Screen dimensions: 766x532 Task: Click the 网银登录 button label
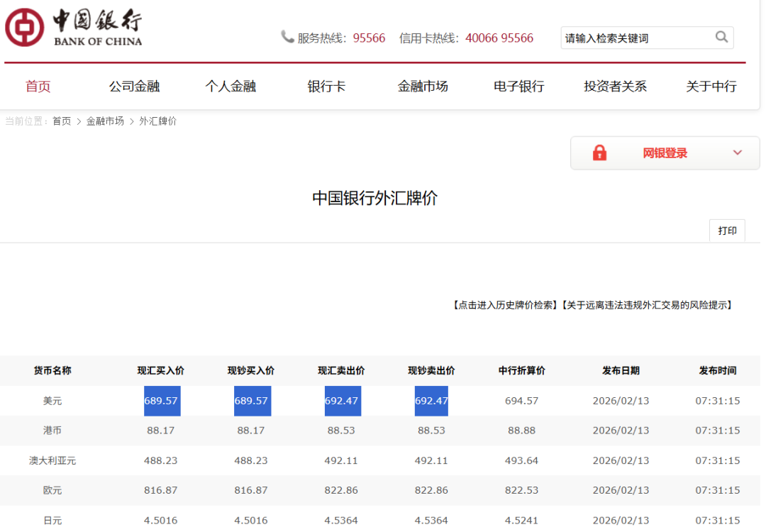[665, 153]
